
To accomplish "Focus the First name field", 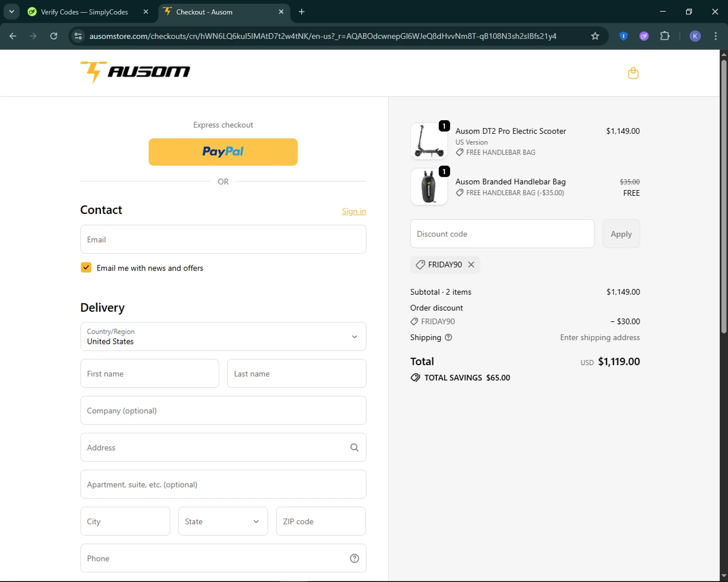I will tap(149, 373).
